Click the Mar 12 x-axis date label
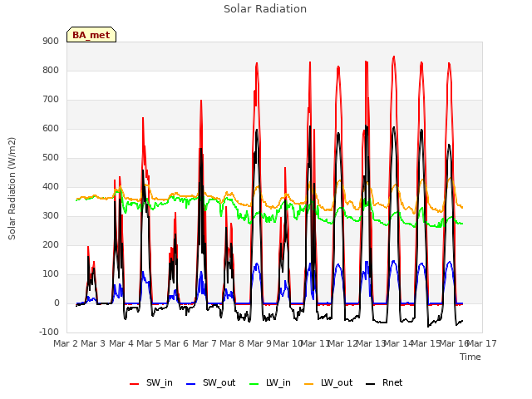The height and width of the screenshot is (399, 532). tap(342, 343)
